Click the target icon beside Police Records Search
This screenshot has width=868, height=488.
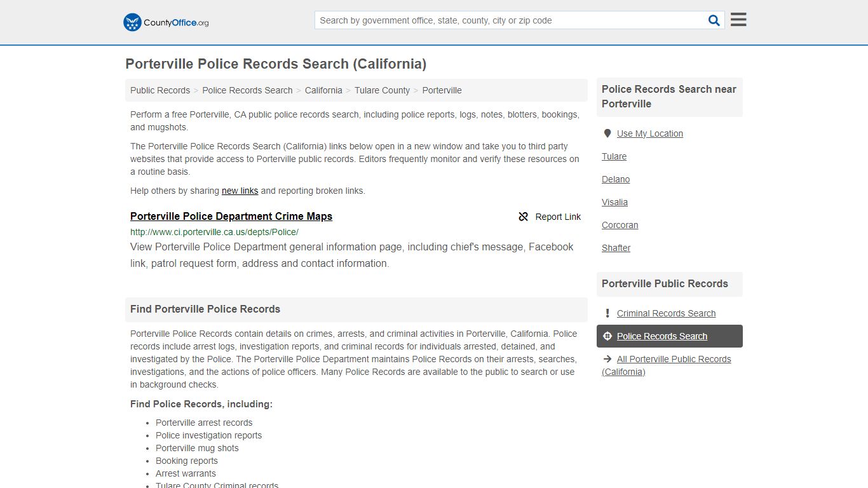[x=607, y=336]
